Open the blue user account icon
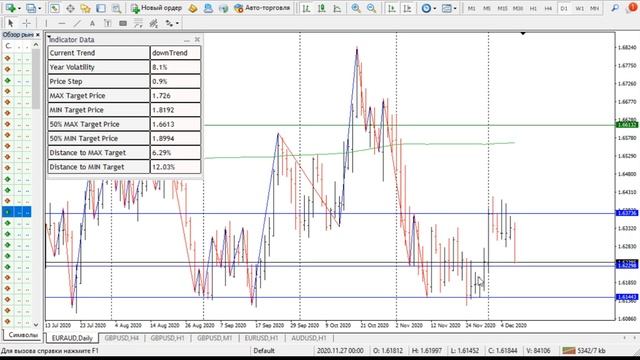Screen dimensions: 640x360 click(x=208, y=8)
